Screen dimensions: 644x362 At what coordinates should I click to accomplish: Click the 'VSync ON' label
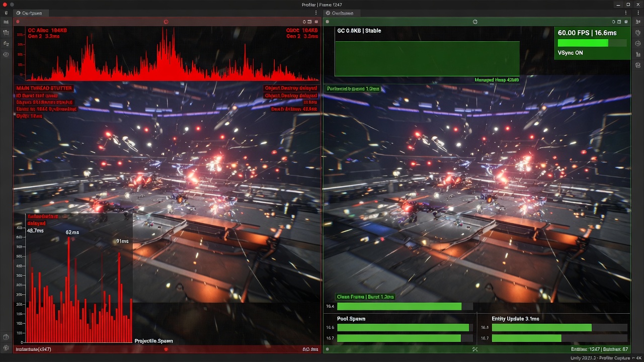(570, 53)
